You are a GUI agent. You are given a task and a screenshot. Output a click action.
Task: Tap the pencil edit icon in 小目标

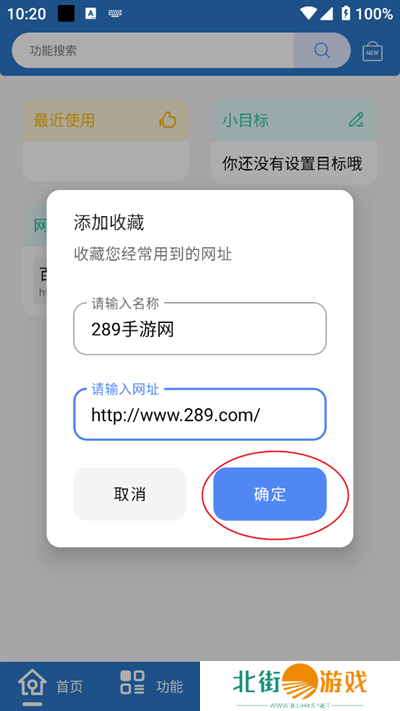click(356, 120)
